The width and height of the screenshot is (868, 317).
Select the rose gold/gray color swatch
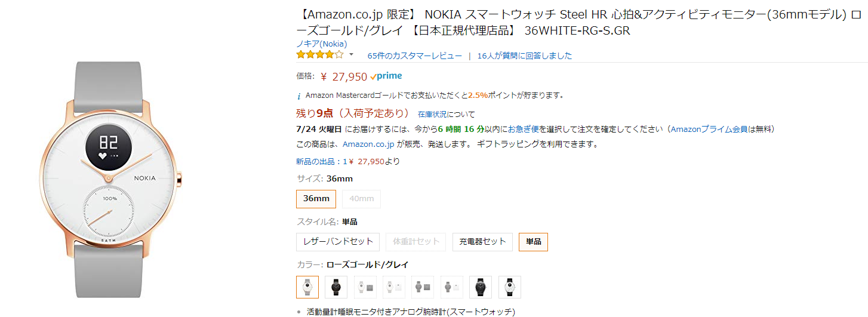(x=307, y=287)
